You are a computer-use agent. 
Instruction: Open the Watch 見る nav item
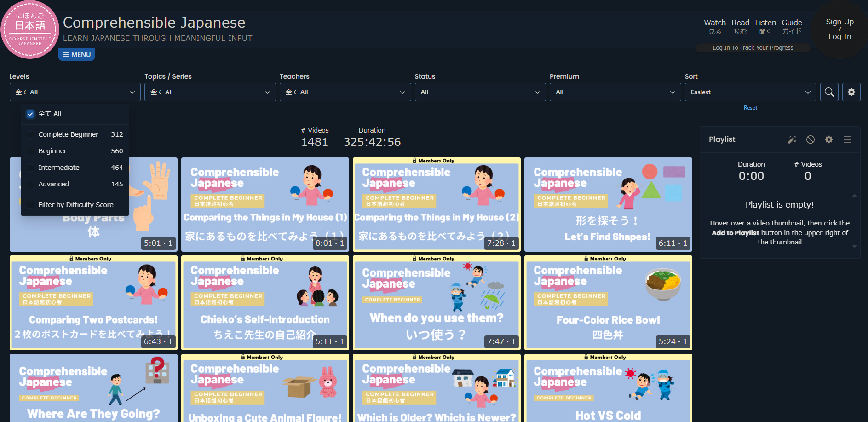point(715,26)
